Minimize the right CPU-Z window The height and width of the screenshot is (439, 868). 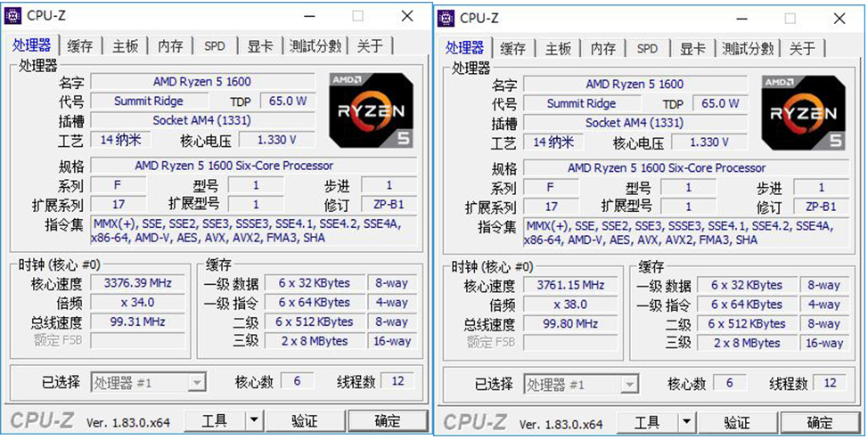tap(741, 19)
